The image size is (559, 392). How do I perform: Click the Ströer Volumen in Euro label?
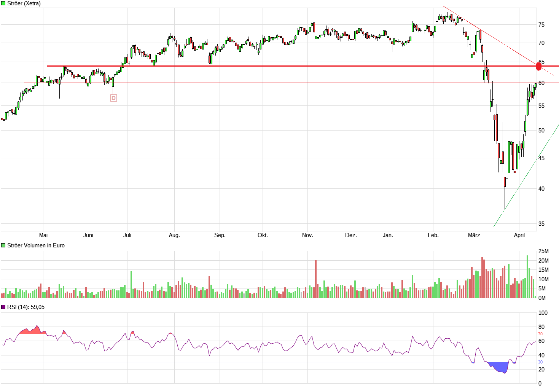36,245
